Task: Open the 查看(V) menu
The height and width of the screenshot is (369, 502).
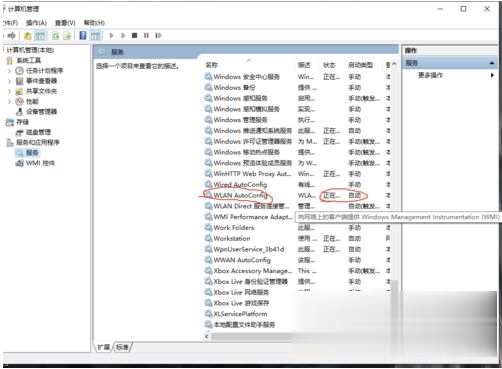Action: tap(65, 23)
